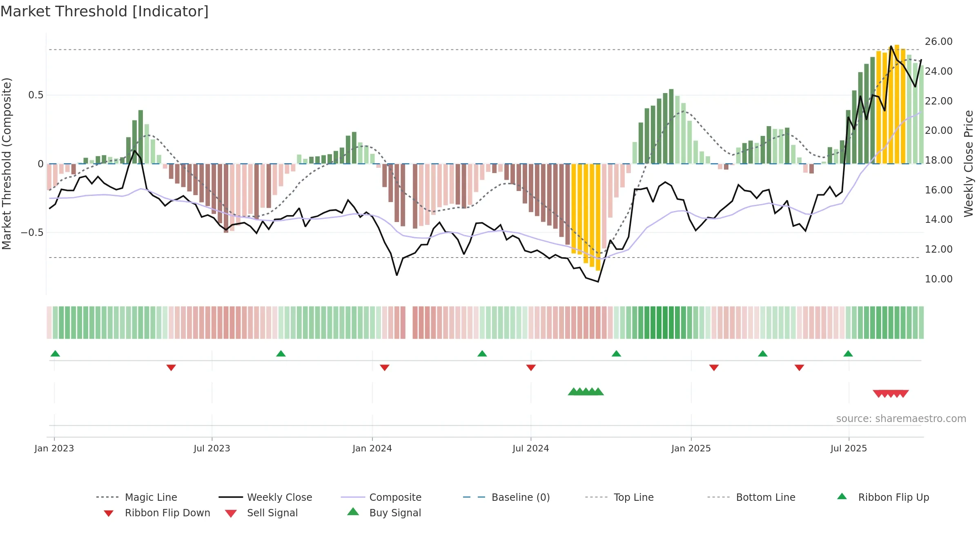Toggle the Composite legend entry

(381, 497)
